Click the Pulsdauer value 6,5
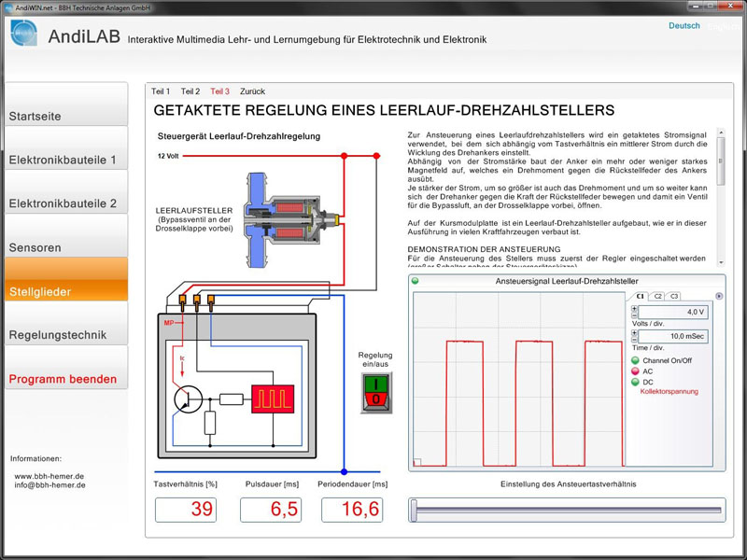Image resolution: width=747 pixels, height=560 pixels. (x=271, y=510)
